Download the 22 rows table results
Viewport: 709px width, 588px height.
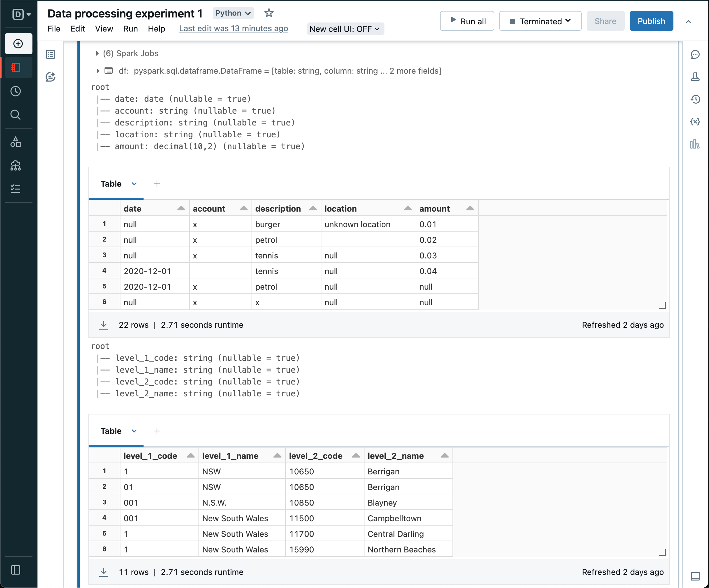(x=104, y=325)
